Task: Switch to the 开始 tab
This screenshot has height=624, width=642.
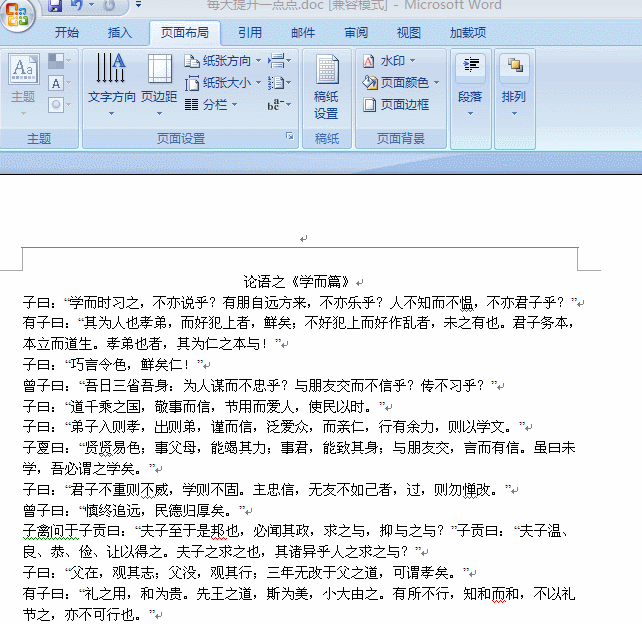Action: 67,32
